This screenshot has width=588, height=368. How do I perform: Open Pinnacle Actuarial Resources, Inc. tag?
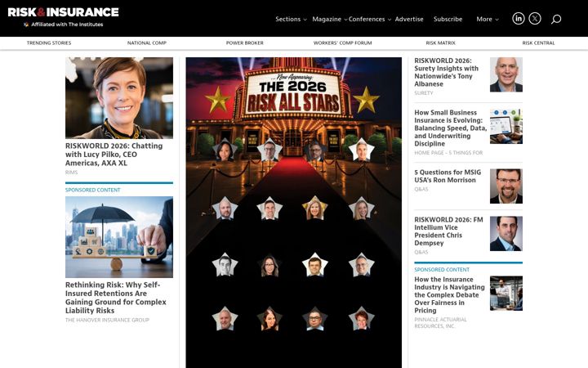[x=441, y=322]
